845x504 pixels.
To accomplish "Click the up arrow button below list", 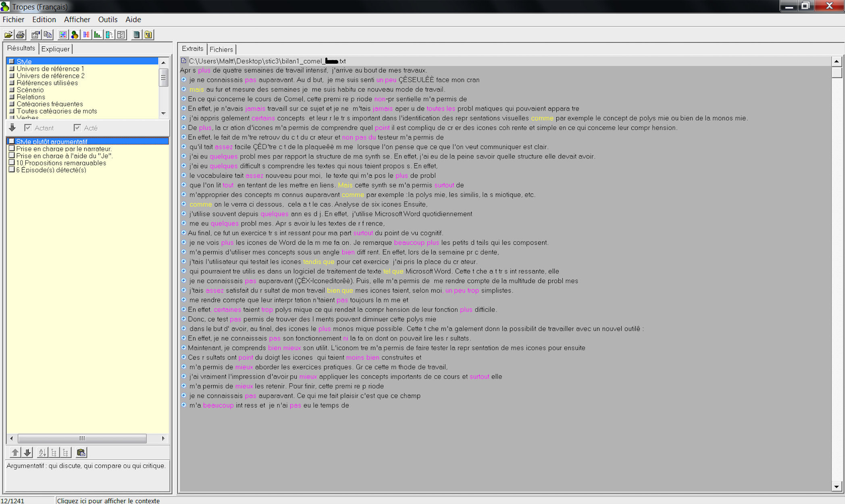I will click(15, 452).
